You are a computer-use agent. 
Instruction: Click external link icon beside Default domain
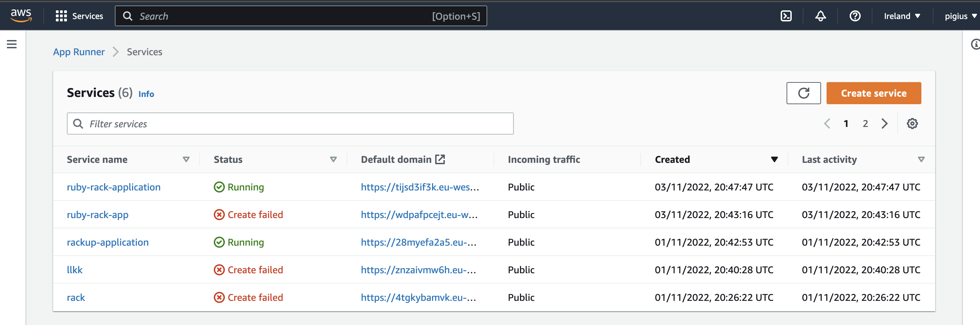click(x=440, y=159)
